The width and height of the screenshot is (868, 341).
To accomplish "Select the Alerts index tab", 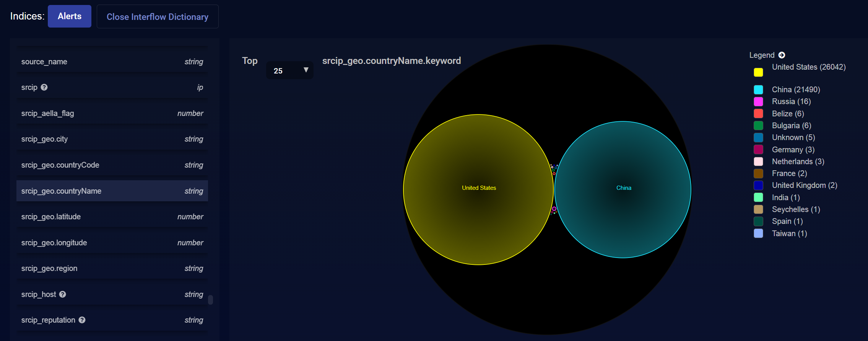I will [x=70, y=16].
